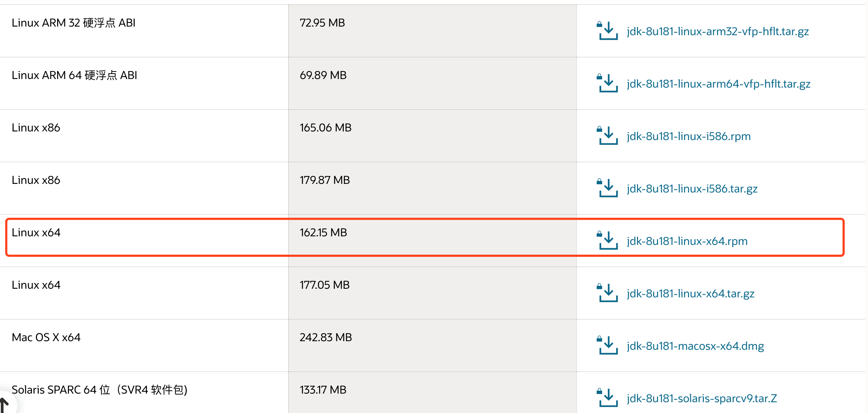868x413 pixels.
Task: Open the jdk-8u181-linux-arm32-vfp-hflt.tar.gz link
Action: (717, 31)
